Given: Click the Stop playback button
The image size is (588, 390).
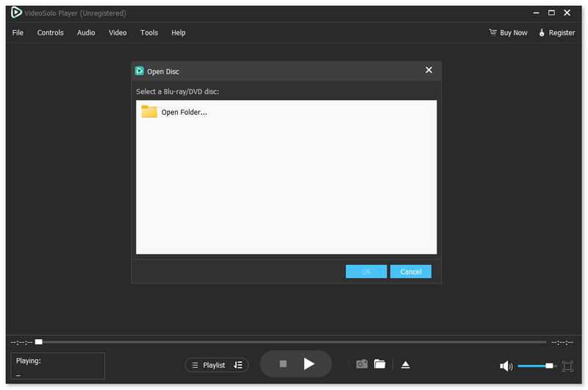Looking at the screenshot, I should click(x=283, y=364).
